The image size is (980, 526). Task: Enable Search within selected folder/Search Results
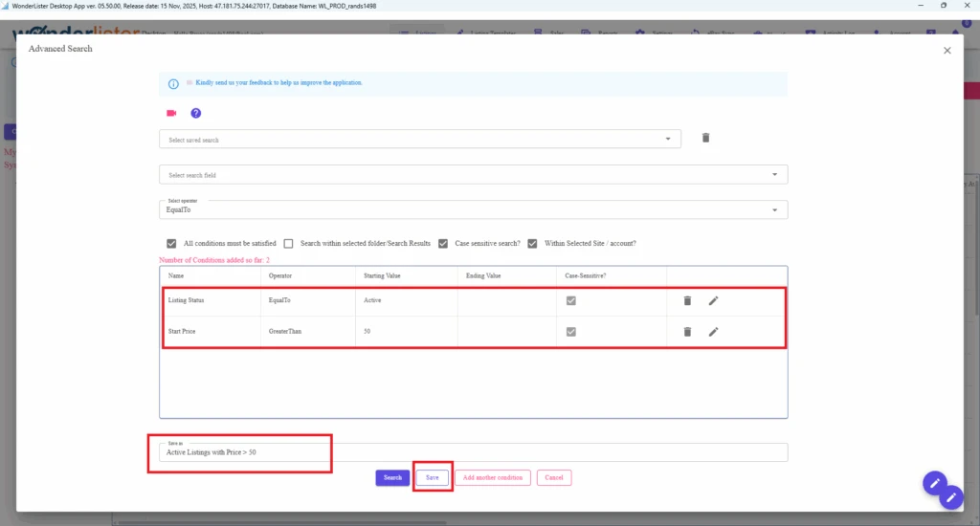point(288,243)
